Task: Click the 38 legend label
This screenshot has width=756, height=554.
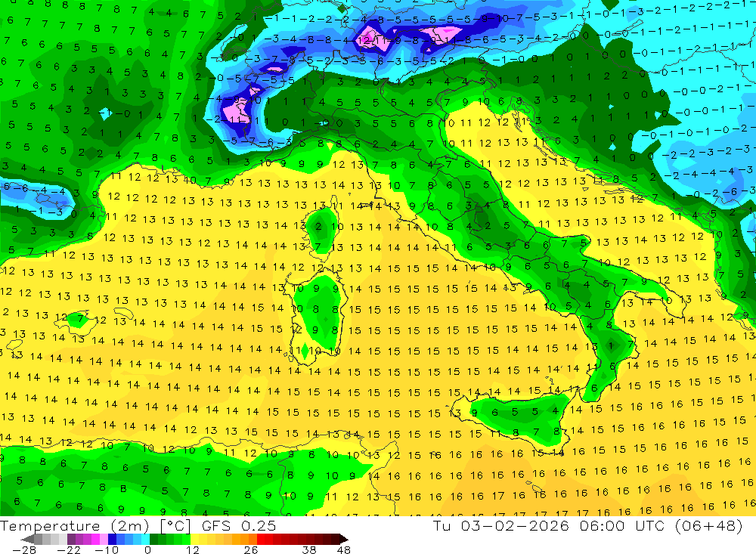Action: (x=309, y=550)
